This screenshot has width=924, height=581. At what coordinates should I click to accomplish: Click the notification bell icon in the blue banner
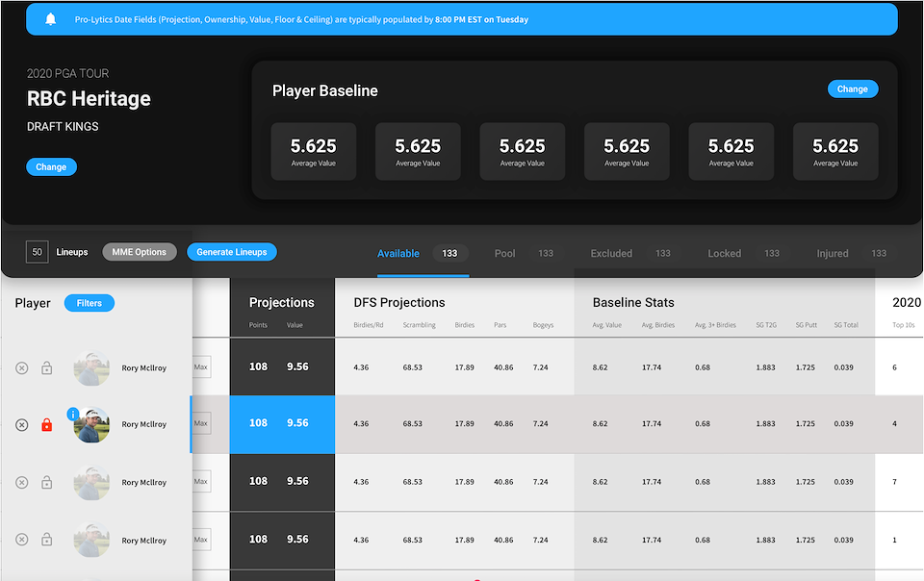pos(51,19)
